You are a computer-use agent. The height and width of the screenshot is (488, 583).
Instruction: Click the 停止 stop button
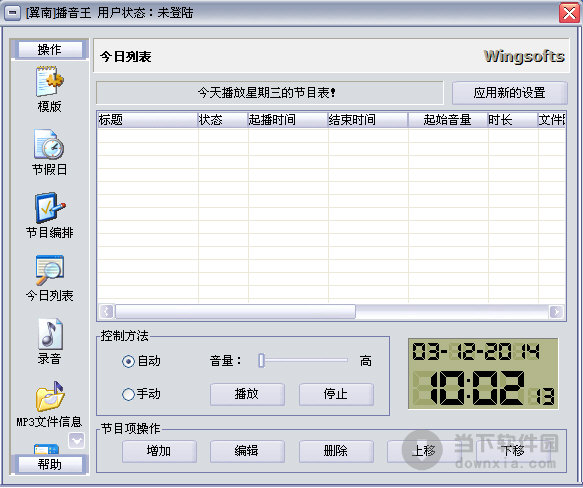pyautogui.click(x=336, y=394)
